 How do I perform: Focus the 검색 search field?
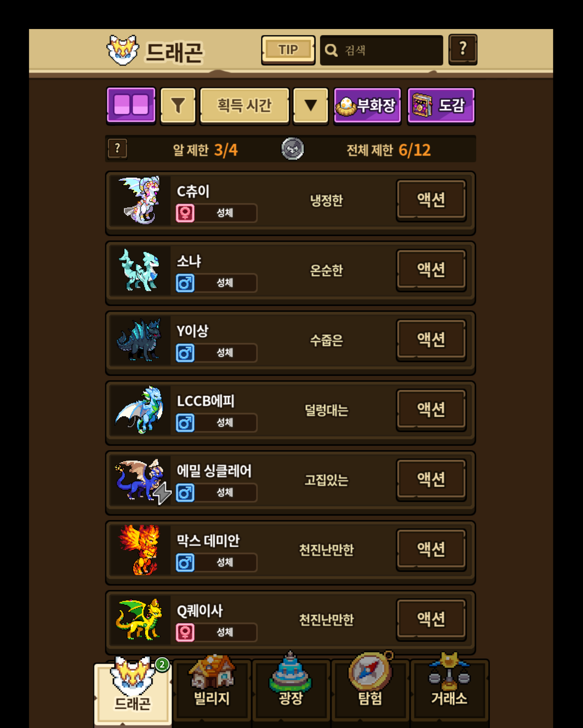(381, 50)
